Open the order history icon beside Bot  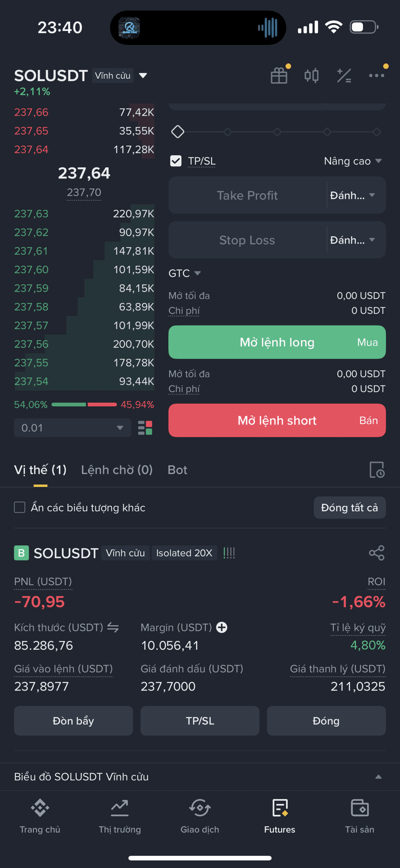click(377, 470)
